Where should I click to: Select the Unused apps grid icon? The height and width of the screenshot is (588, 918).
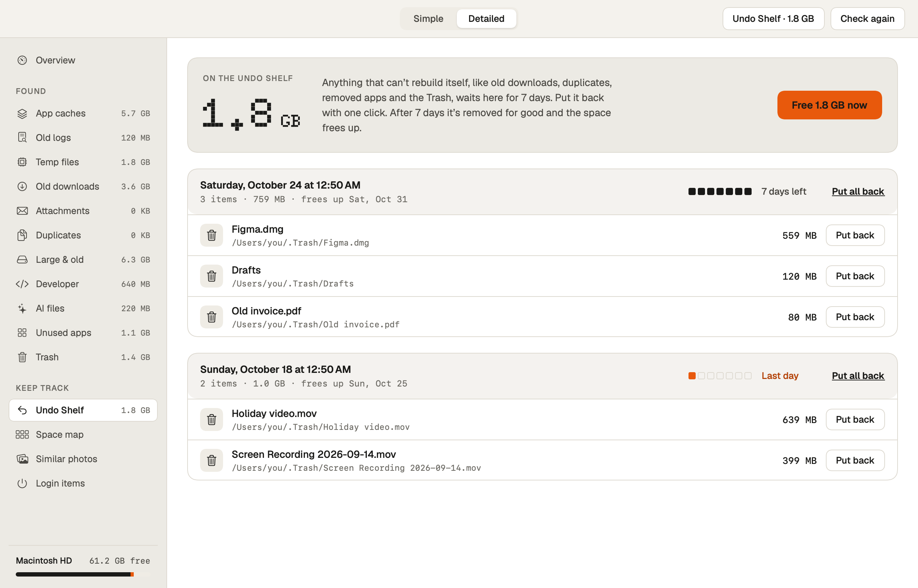pos(22,333)
